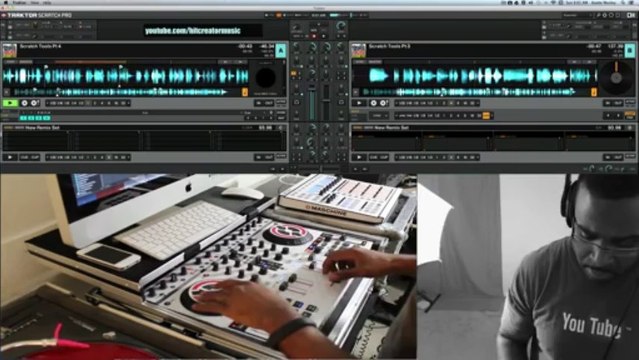Click the Cue button on Deck B
Image resolution: width=639 pixels, height=360 pixels.
(373, 103)
